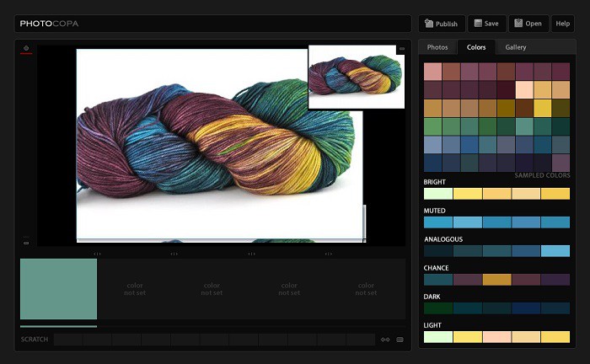Viewport: 590px width, 364px height.
Task: Click the yarn thumbnail preview image
Action: tap(357, 78)
